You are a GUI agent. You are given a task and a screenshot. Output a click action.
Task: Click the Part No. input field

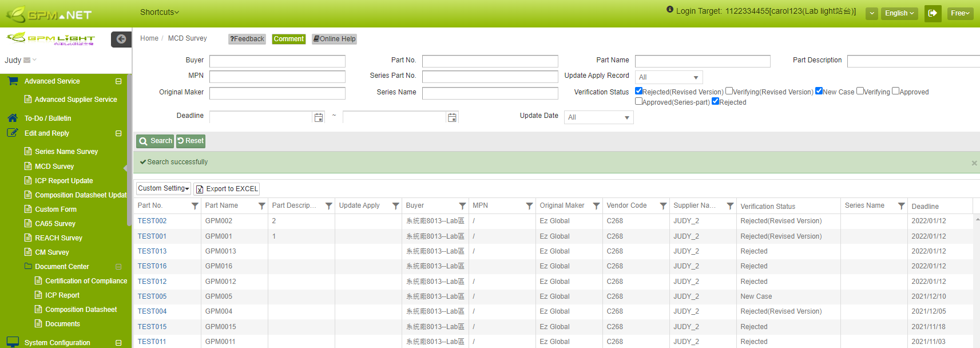coord(490,61)
